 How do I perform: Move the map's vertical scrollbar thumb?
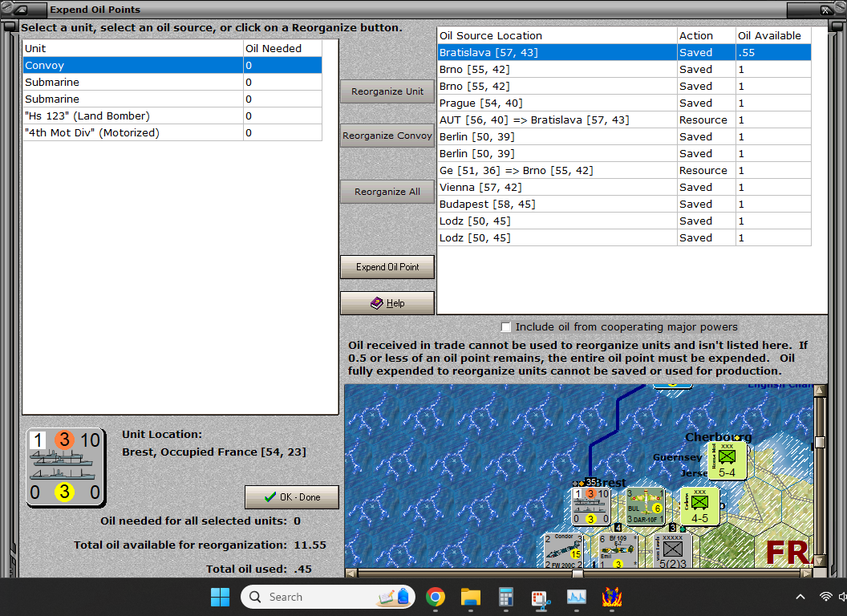[x=820, y=442]
